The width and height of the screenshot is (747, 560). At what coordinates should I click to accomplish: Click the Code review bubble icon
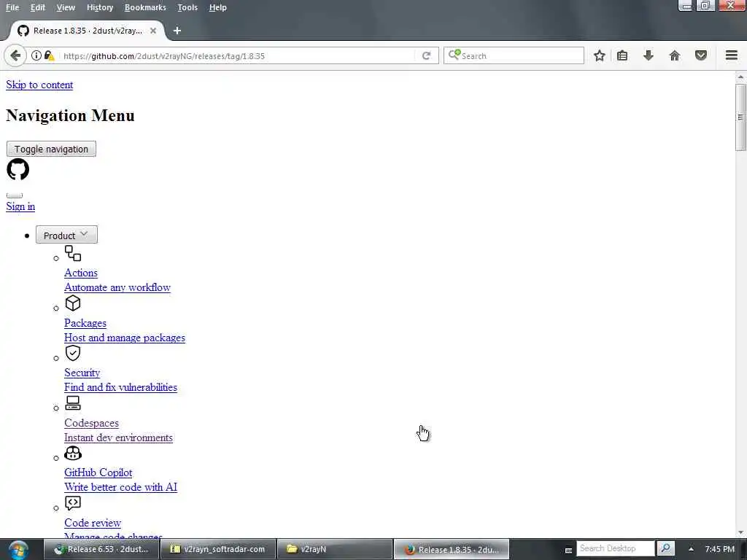[73, 503]
